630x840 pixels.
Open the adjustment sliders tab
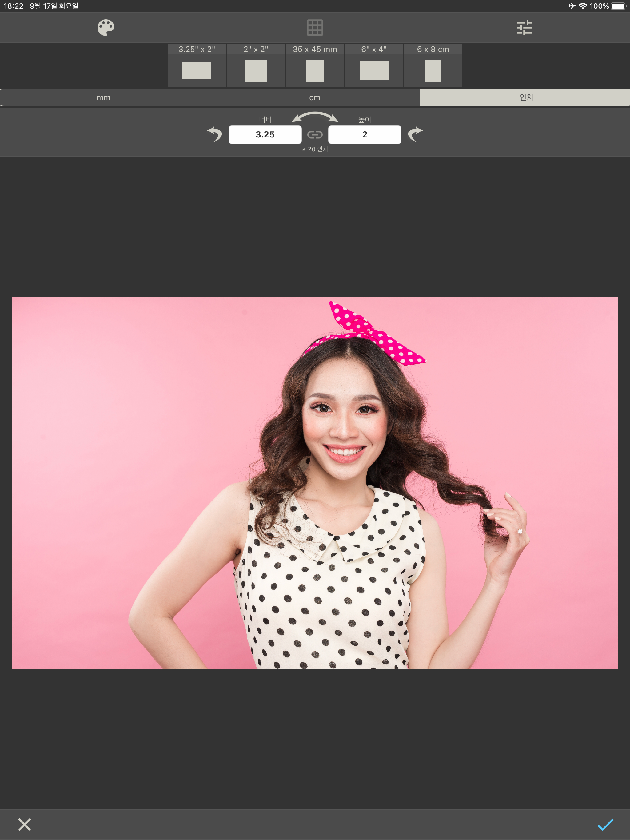pyautogui.click(x=524, y=28)
